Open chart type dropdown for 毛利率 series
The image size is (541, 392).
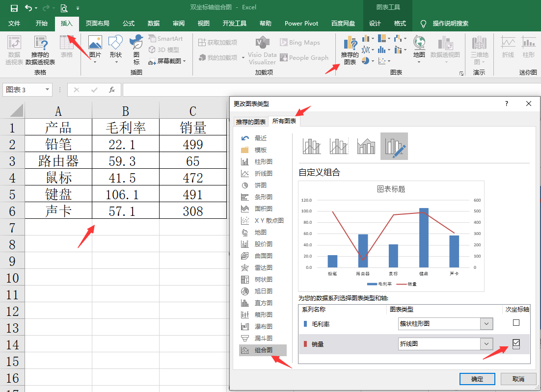[x=486, y=324]
